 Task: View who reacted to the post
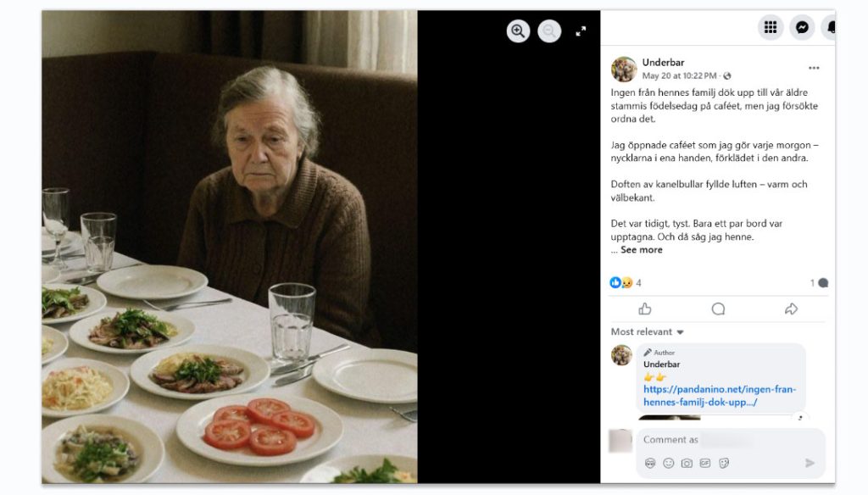click(626, 282)
